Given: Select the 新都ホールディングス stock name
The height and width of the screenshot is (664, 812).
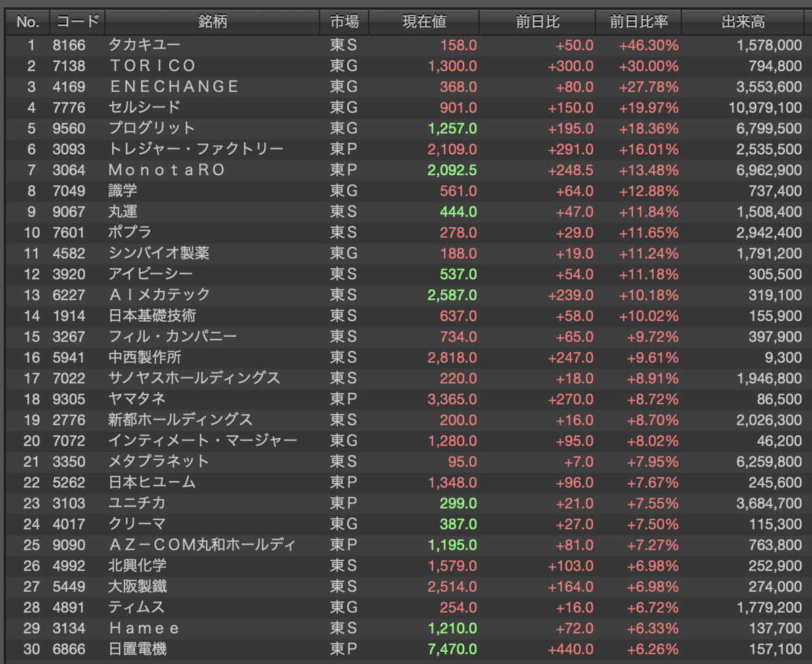Looking at the screenshot, I should tap(181, 420).
